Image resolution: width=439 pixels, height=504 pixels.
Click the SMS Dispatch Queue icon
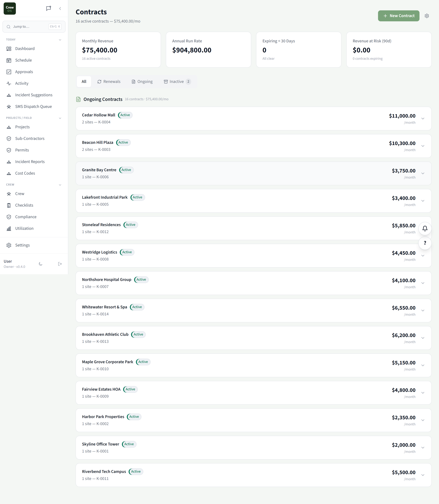9,106
